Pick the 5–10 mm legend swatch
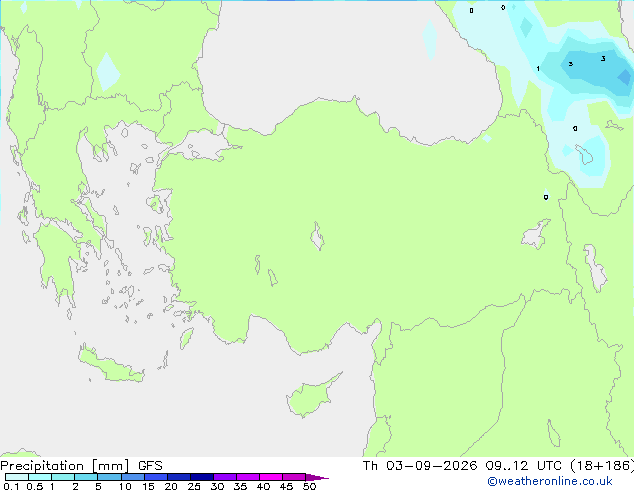Image resolution: width=634 pixels, height=490 pixels. coord(109,477)
